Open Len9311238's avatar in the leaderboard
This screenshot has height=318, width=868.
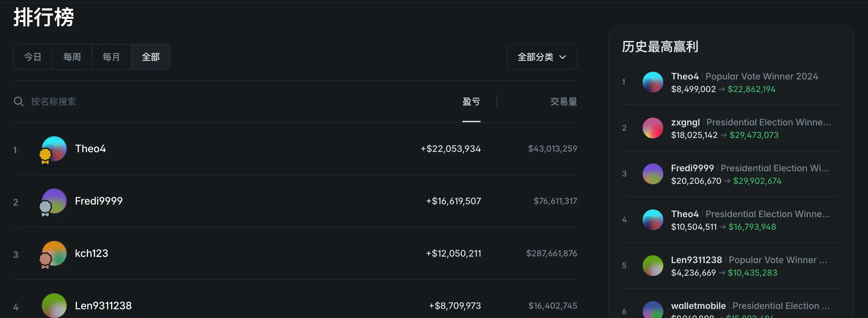(x=54, y=305)
